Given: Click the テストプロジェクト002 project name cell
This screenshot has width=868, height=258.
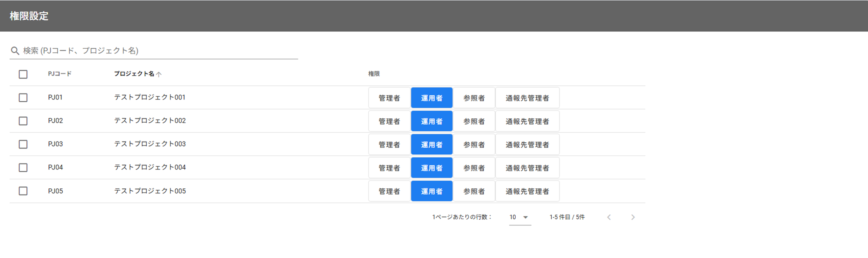Looking at the screenshot, I should click(x=150, y=121).
